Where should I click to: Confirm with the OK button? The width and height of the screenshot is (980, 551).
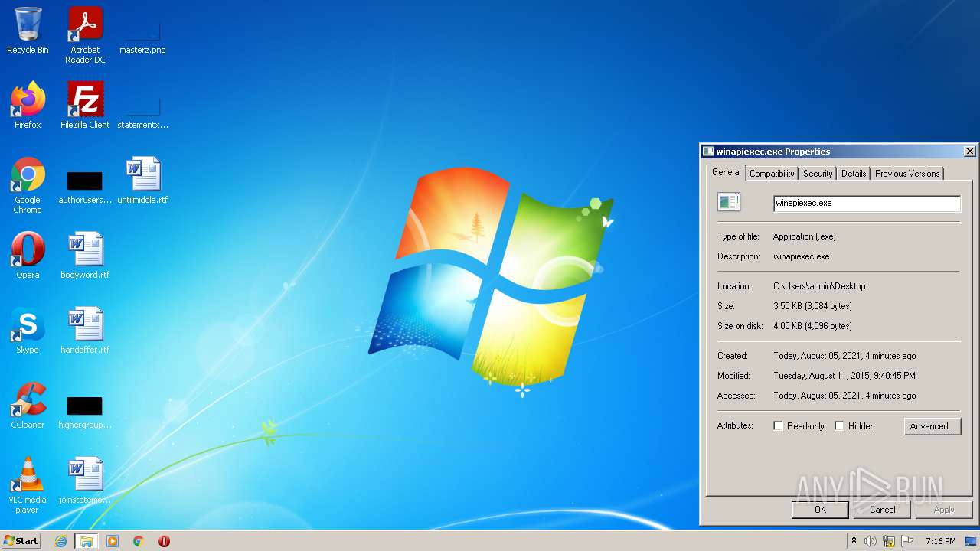pos(820,510)
